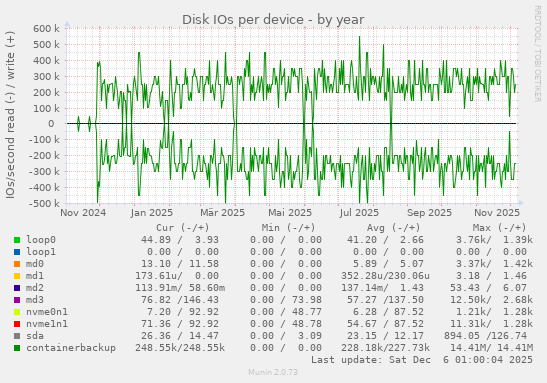Click the sda gray color swatch
Screen dimensions: 547x383
pos(17,336)
